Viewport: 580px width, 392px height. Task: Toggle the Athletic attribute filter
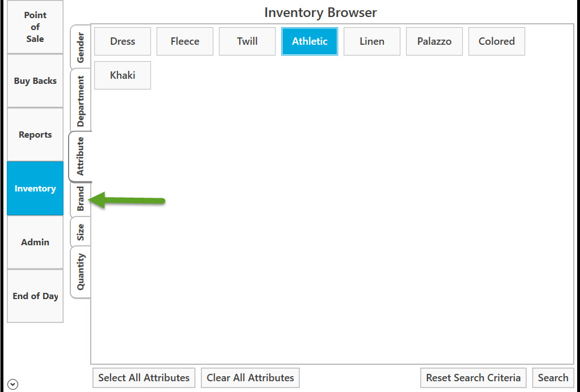point(310,41)
